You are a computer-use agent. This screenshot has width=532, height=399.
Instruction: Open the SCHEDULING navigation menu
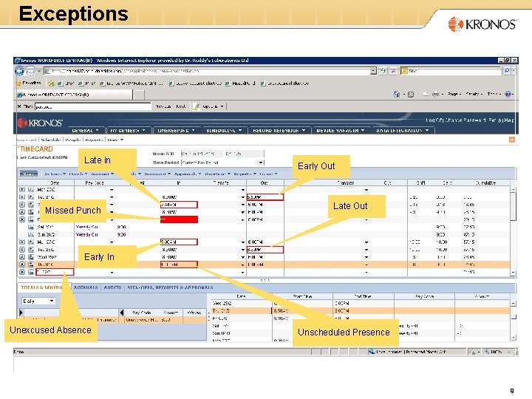point(225,130)
